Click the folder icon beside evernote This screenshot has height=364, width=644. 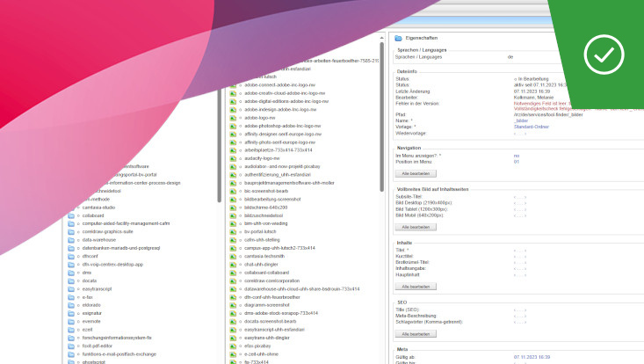[72, 321]
